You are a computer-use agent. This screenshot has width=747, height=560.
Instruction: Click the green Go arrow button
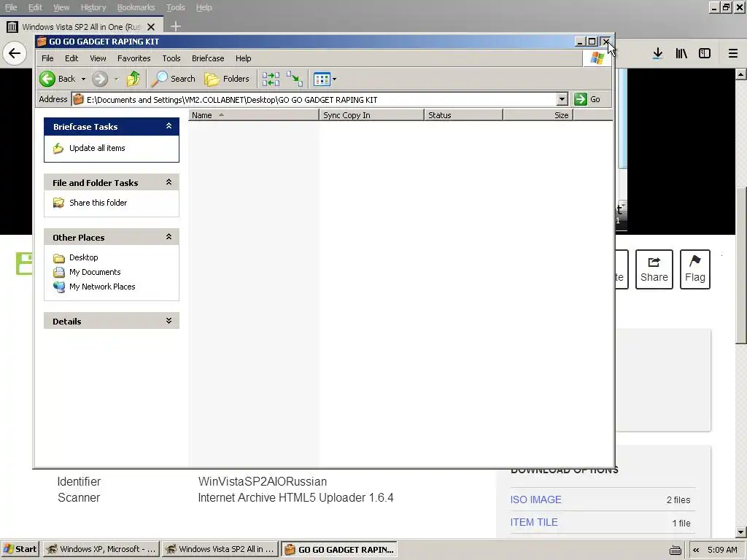click(580, 99)
